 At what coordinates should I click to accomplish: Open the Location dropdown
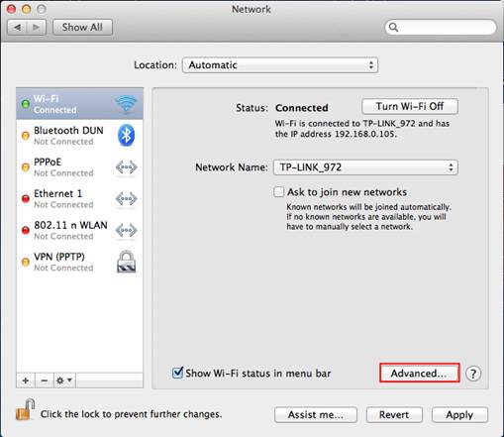coord(280,65)
